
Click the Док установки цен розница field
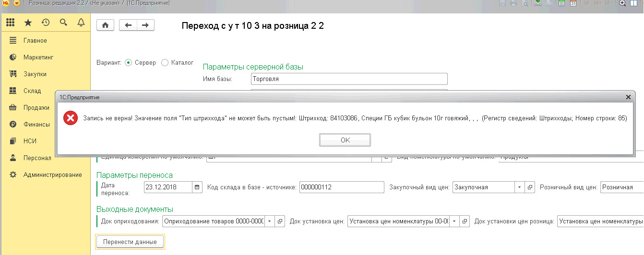pyautogui.click(x=600, y=221)
